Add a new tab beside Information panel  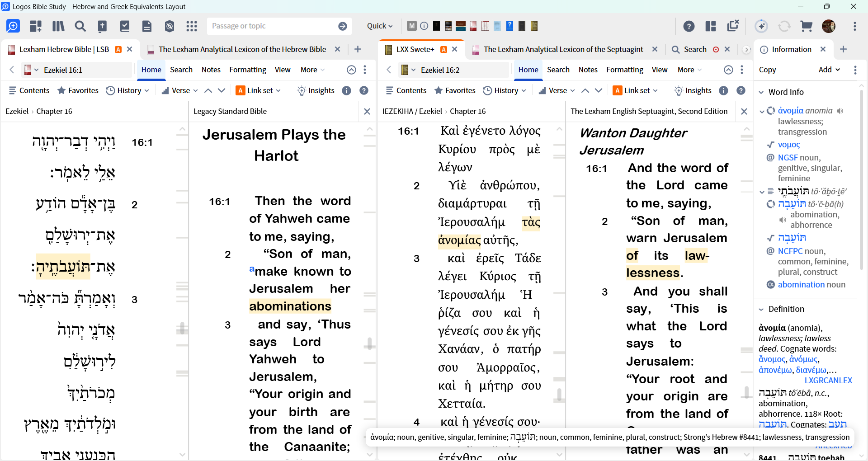[x=843, y=49]
